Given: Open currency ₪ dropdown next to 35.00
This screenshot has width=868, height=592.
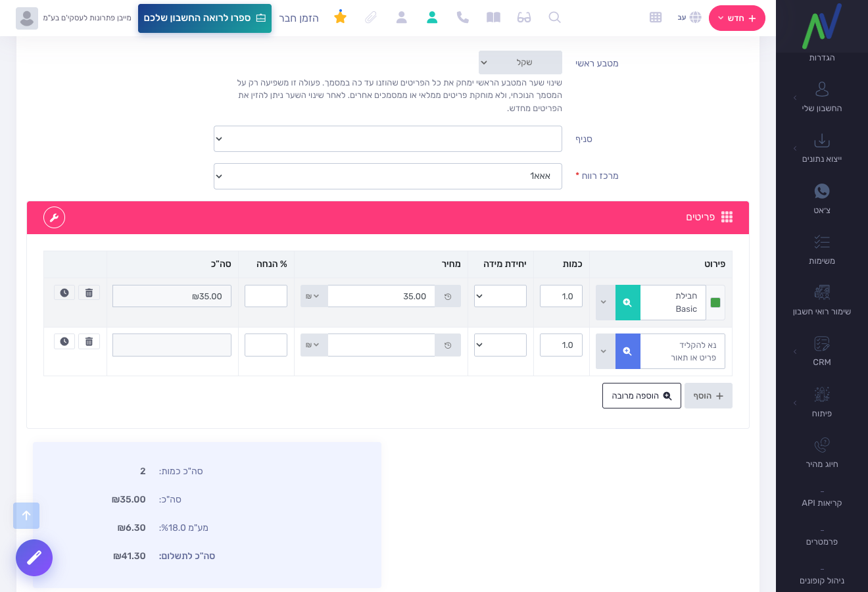Looking at the screenshot, I should click(314, 296).
